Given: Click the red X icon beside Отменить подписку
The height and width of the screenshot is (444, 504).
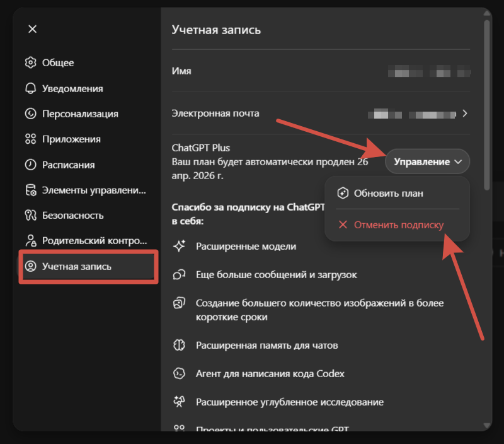Looking at the screenshot, I should [343, 225].
